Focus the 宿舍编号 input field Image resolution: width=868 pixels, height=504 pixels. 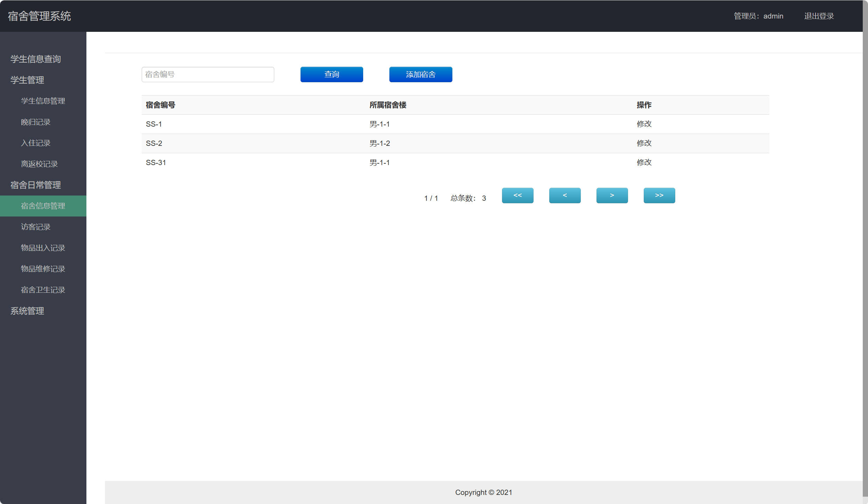[207, 74]
